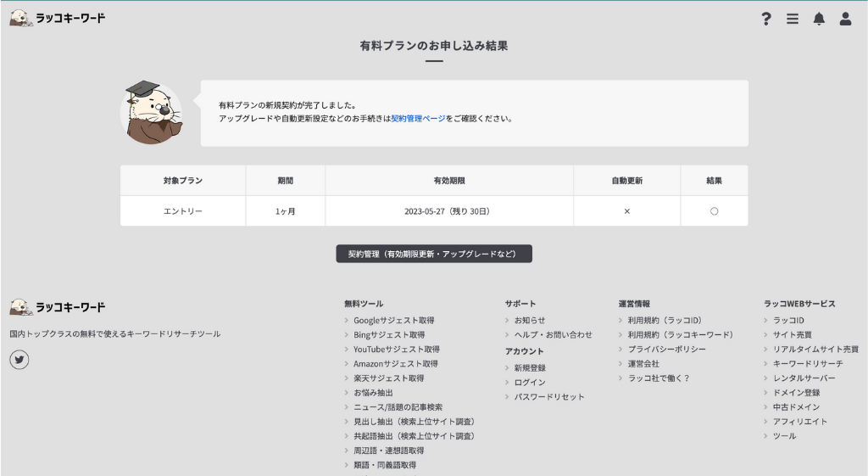Open ラッコID service link
868x476 pixels.
coord(789,320)
